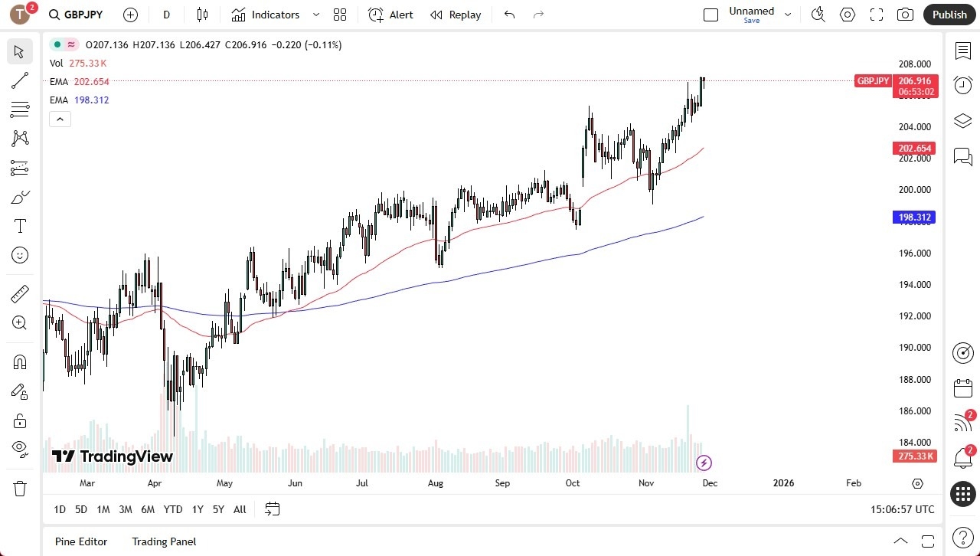Select the trend line drawing tool
Viewport: 980px width, 556px height.
[19, 80]
